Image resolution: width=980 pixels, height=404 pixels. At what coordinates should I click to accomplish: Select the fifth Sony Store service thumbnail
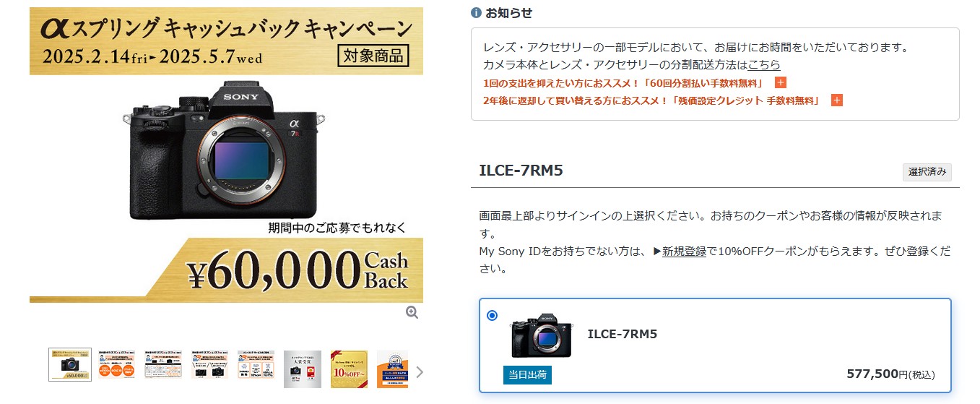coord(256,364)
